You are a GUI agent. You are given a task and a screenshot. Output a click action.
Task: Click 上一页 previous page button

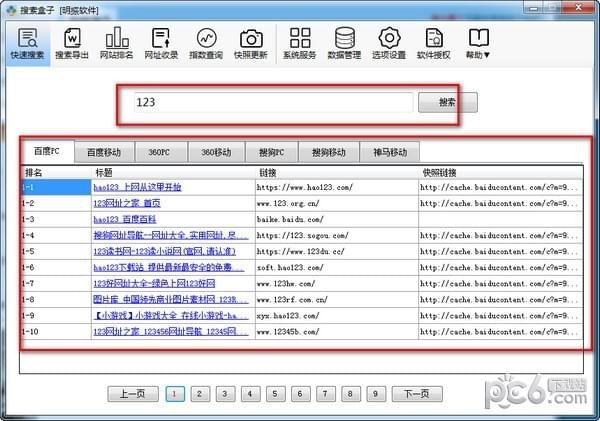click(133, 394)
